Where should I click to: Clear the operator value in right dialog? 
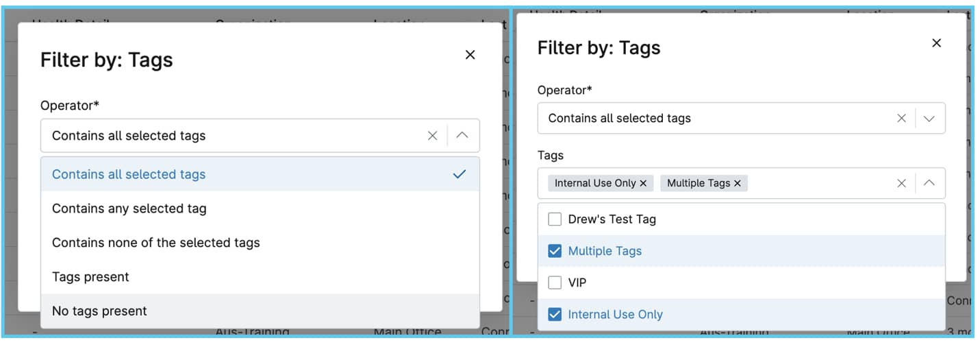coord(901,119)
